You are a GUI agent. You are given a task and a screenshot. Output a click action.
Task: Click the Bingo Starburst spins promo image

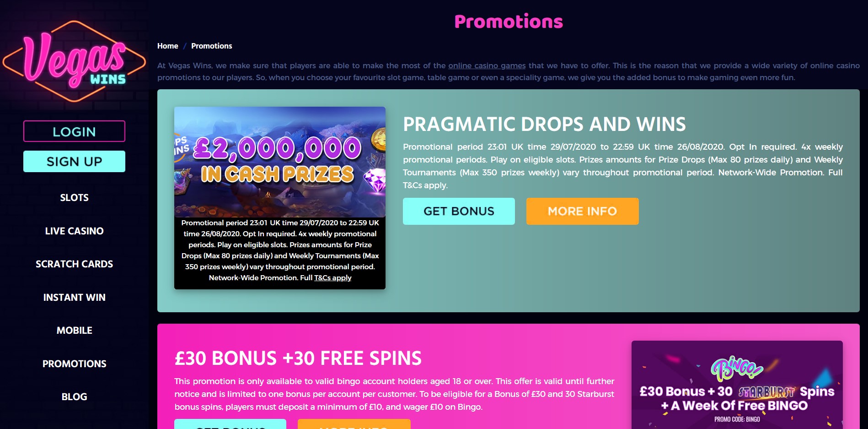[737, 385]
